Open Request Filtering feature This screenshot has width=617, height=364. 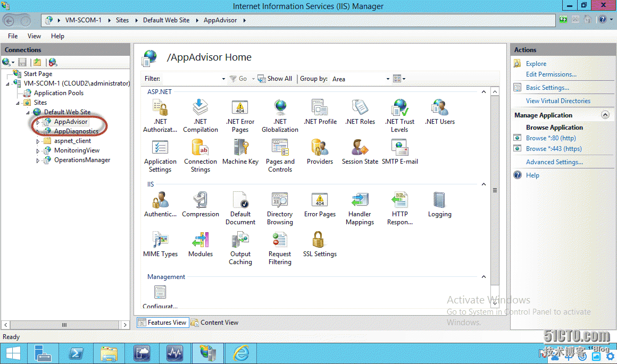pyautogui.click(x=280, y=249)
